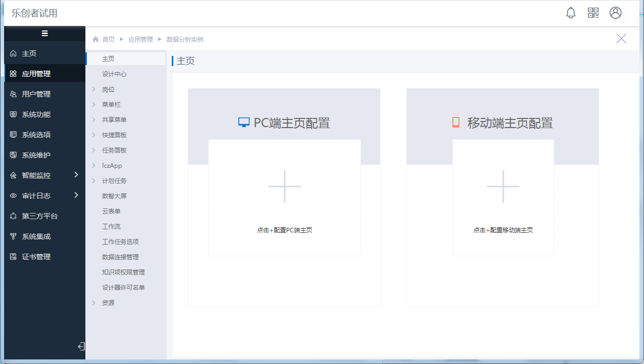The width and height of the screenshot is (644, 364).
Task: Close the panel with the X icon
Action: [x=621, y=39]
